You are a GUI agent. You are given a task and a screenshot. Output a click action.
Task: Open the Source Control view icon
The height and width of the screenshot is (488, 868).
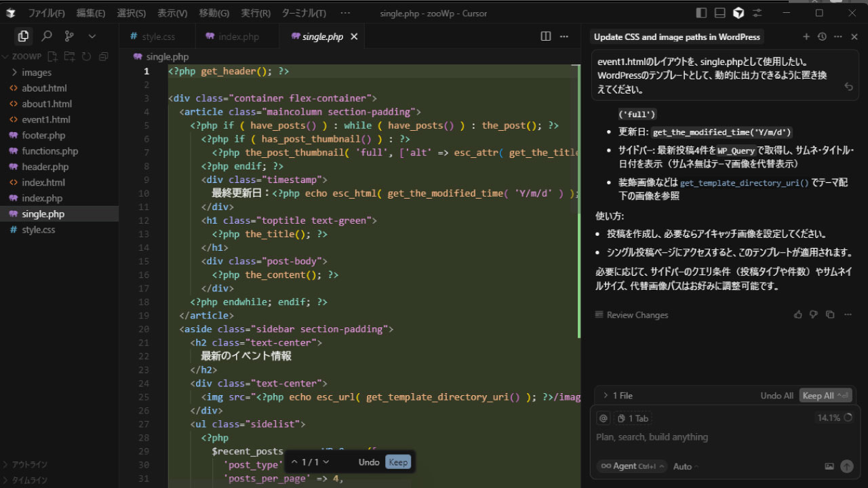pyautogui.click(x=69, y=36)
